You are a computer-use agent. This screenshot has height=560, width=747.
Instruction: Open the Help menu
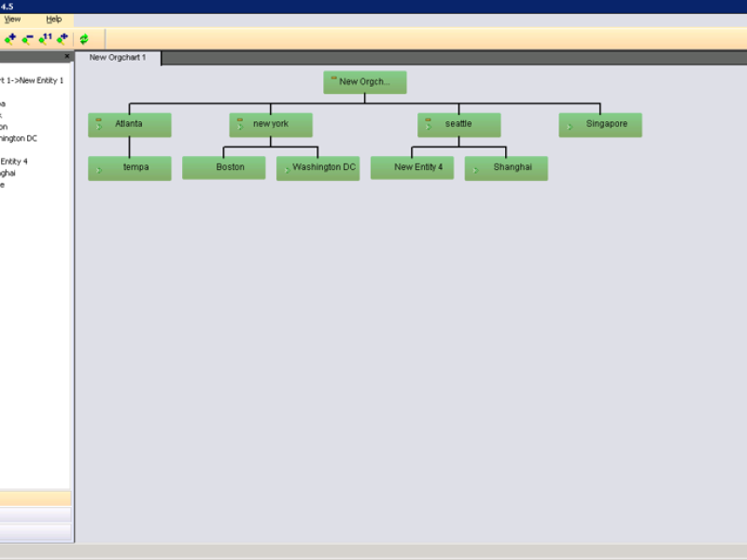pyautogui.click(x=54, y=20)
